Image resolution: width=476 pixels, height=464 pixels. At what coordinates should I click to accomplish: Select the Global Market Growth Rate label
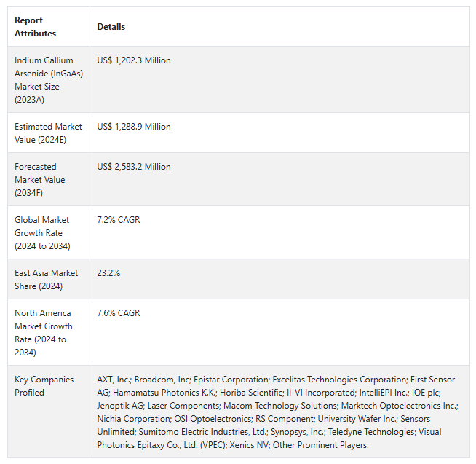click(42, 233)
